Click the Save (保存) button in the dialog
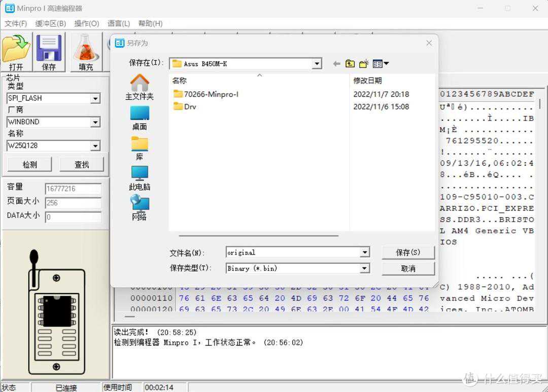548x392 pixels. tap(408, 253)
